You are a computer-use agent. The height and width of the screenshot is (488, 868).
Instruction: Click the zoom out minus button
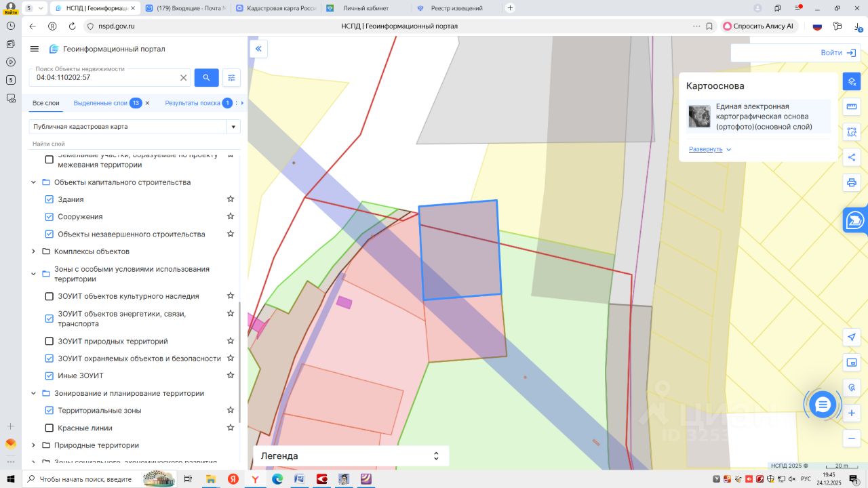tap(852, 439)
